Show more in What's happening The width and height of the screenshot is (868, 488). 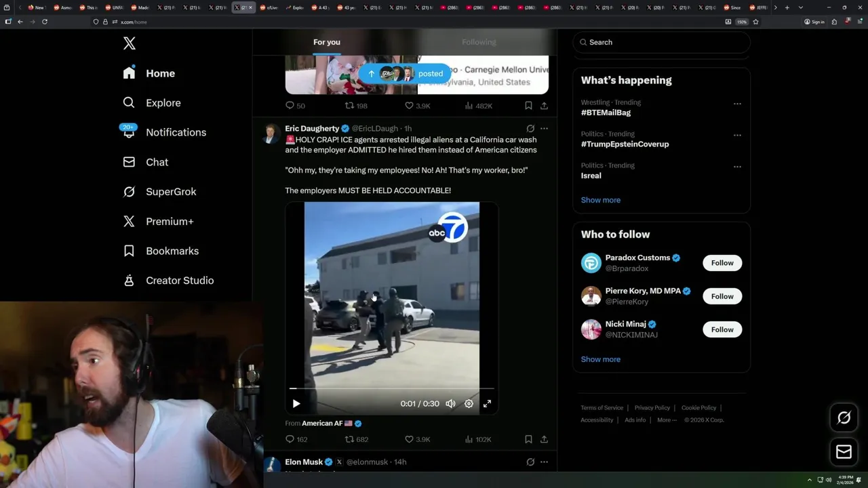click(x=601, y=200)
